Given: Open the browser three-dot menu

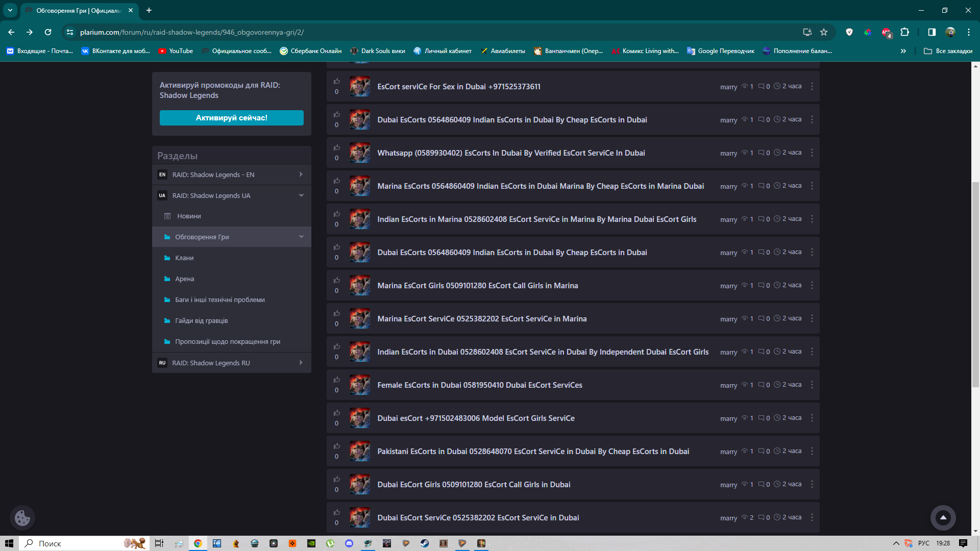Looking at the screenshot, I should (968, 32).
